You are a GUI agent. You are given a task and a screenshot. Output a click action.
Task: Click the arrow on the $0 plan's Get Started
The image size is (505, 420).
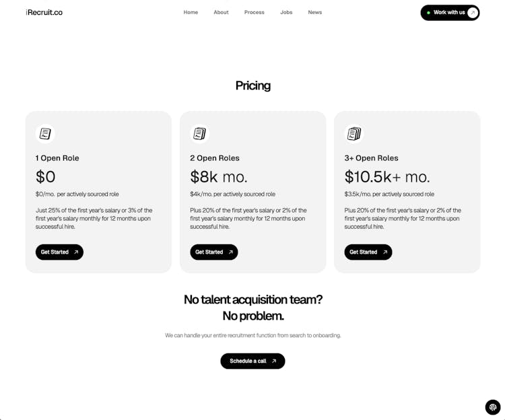[x=76, y=252]
